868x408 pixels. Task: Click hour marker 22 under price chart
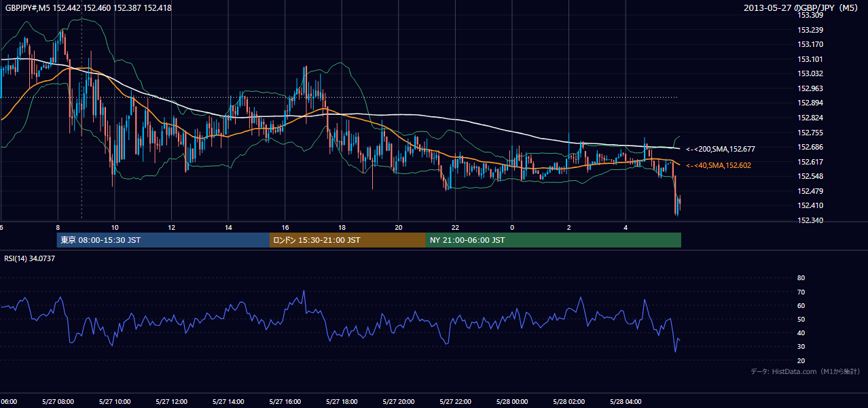pos(455,228)
